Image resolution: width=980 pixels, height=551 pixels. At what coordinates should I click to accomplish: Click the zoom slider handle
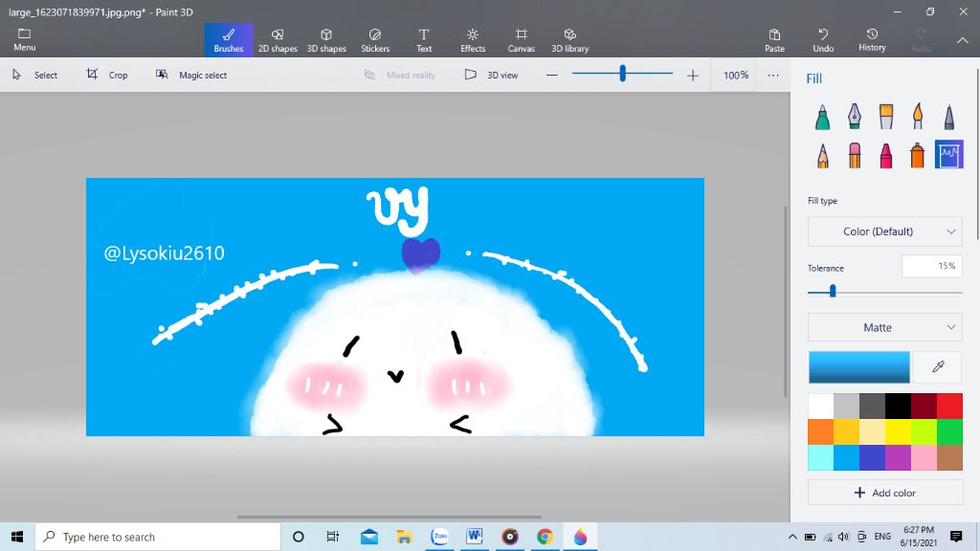click(x=622, y=74)
